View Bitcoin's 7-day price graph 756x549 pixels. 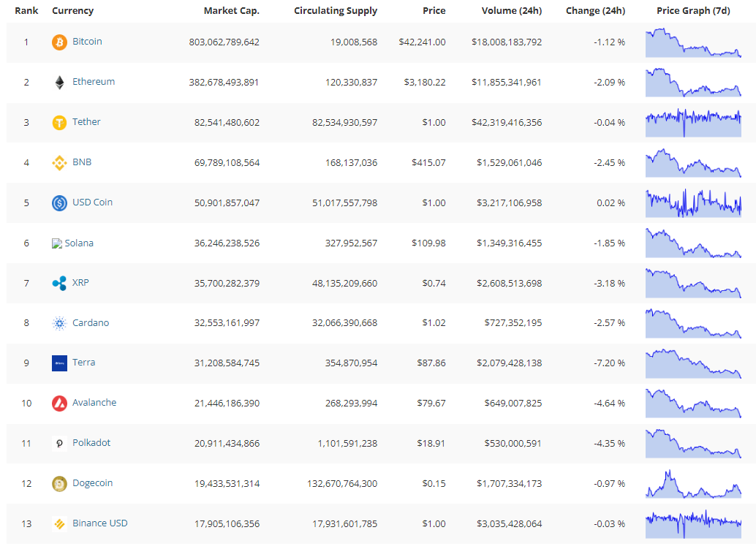693,42
